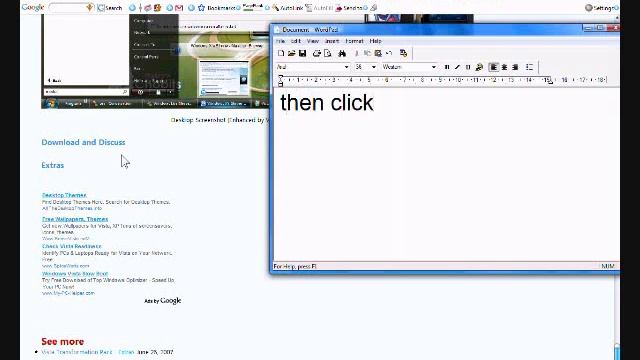Open the View menu in WordPad

313,41
